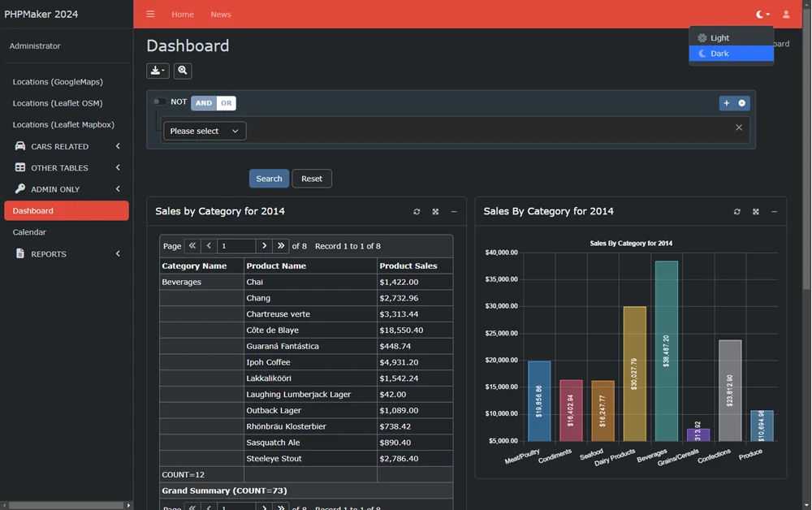Expand the Admin Only menu chevron

tap(118, 189)
